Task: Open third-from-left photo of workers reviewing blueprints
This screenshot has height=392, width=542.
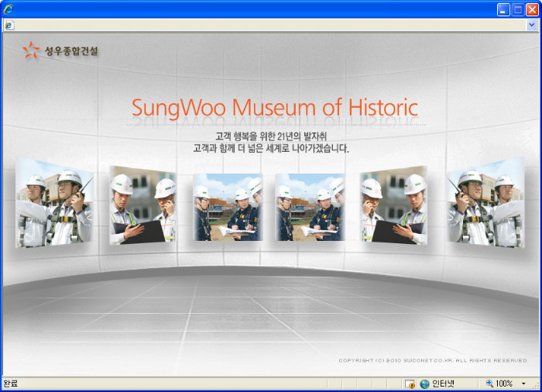Action: click(228, 208)
